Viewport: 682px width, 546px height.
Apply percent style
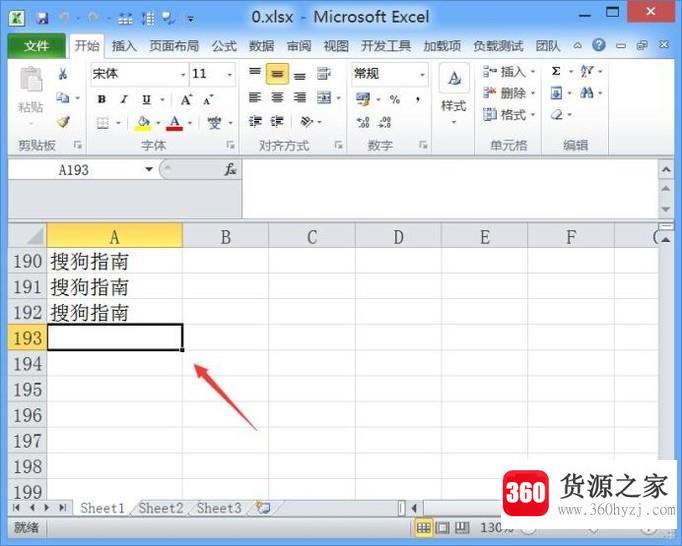[395, 100]
